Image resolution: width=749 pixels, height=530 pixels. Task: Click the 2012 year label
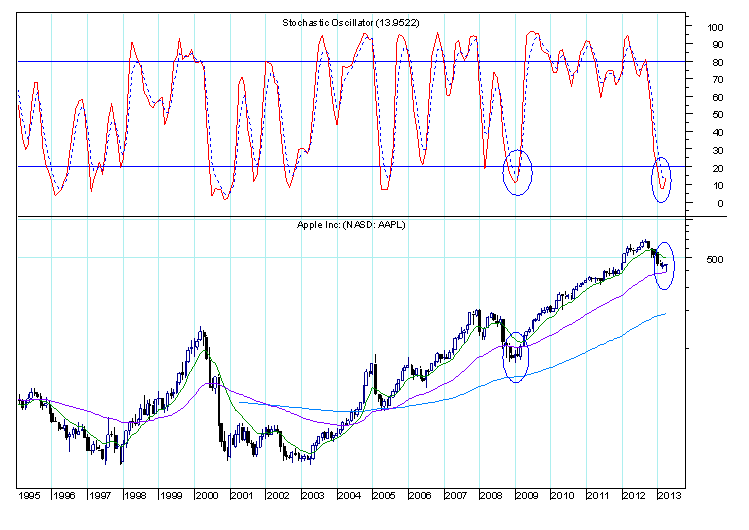point(634,495)
